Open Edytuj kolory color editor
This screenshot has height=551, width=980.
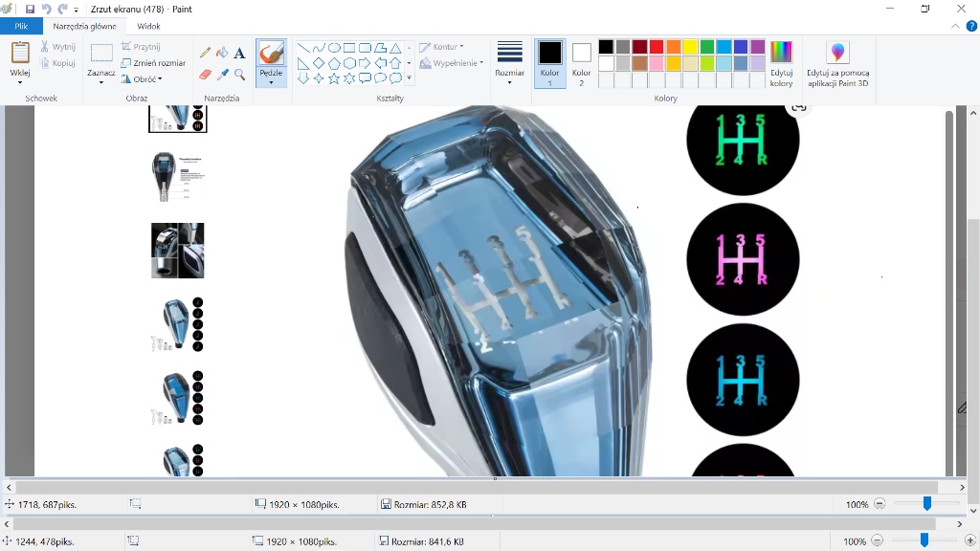(781, 63)
